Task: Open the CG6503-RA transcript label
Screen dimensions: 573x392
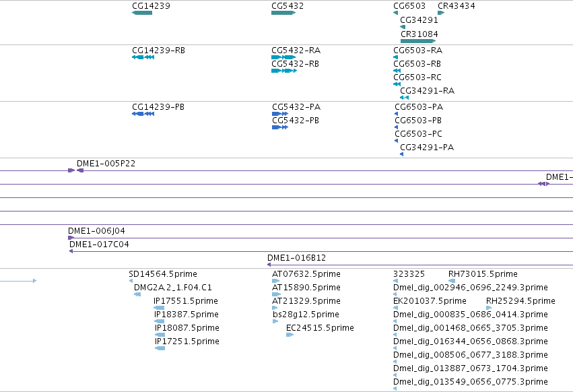Action: (417, 50)
